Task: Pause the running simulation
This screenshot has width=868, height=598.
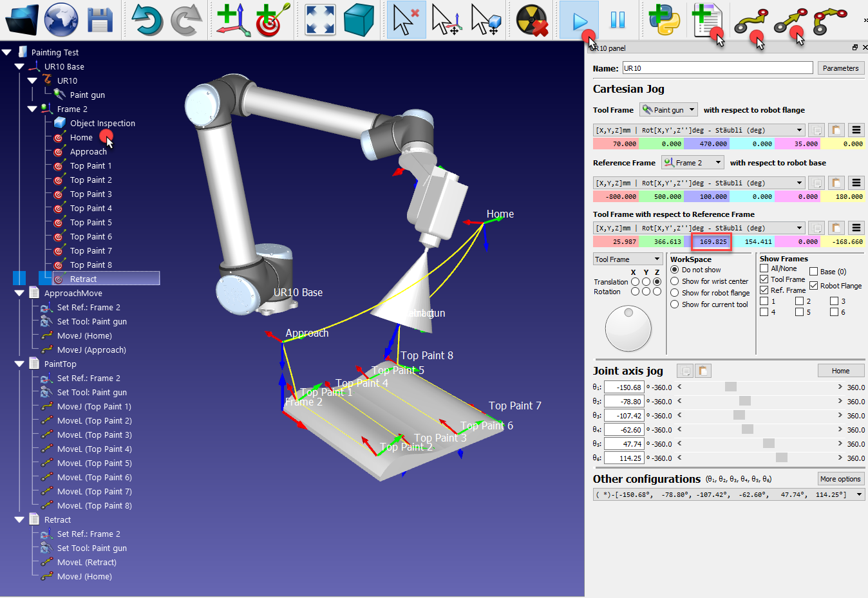Action: tap(618, 19)
